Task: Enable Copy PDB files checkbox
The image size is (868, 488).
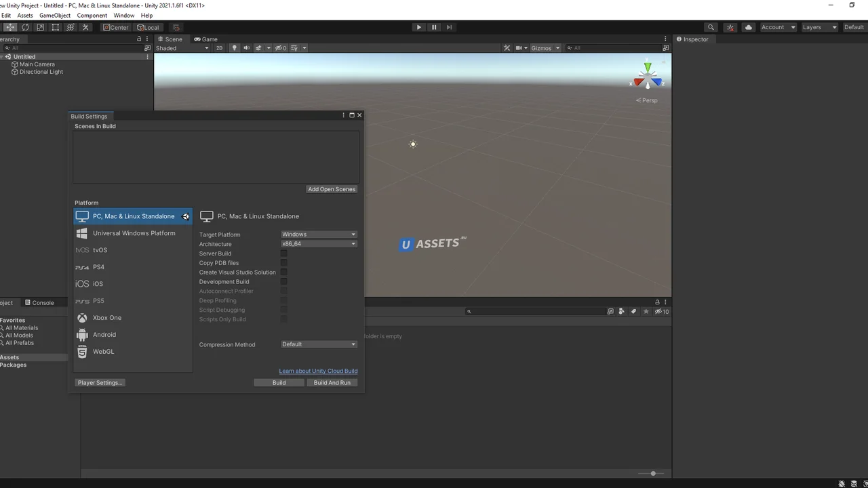Action: [284, 263]
